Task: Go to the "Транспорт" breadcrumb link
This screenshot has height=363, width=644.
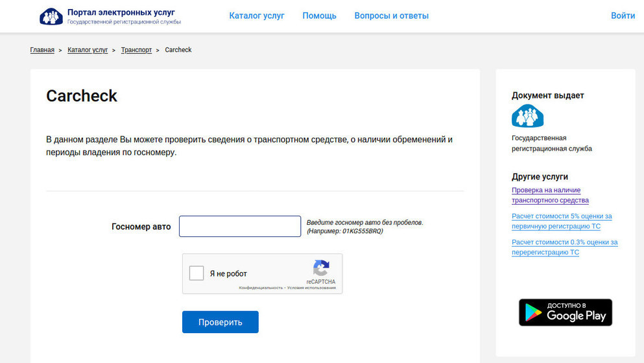Action: pyautogui.click(x=136, y=50)
